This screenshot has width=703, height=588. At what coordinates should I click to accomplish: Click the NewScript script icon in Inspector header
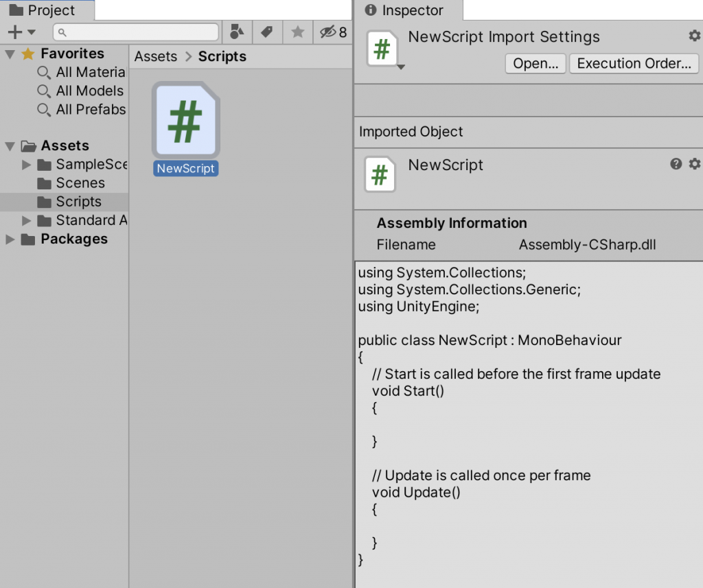(382, 49)
